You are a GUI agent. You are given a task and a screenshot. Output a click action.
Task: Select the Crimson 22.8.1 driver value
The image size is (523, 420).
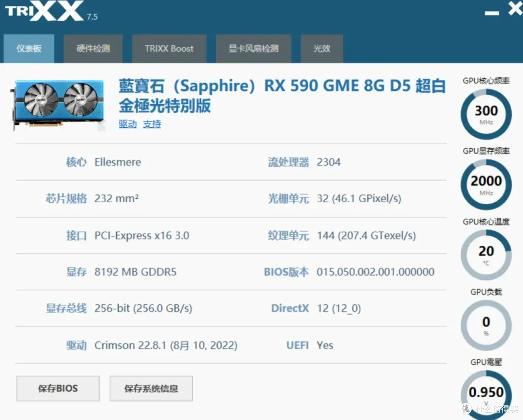tap(166, 345)
